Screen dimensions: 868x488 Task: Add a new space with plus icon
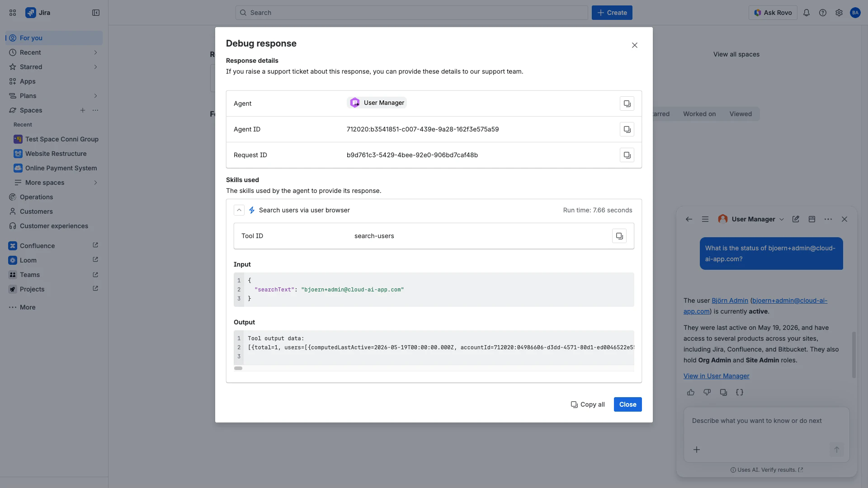[x=83, y=110]
